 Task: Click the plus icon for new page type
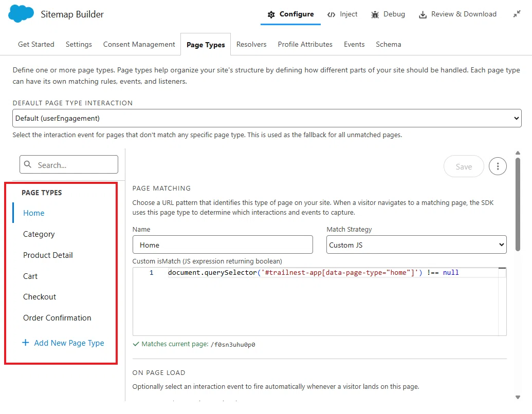(26, 343)
